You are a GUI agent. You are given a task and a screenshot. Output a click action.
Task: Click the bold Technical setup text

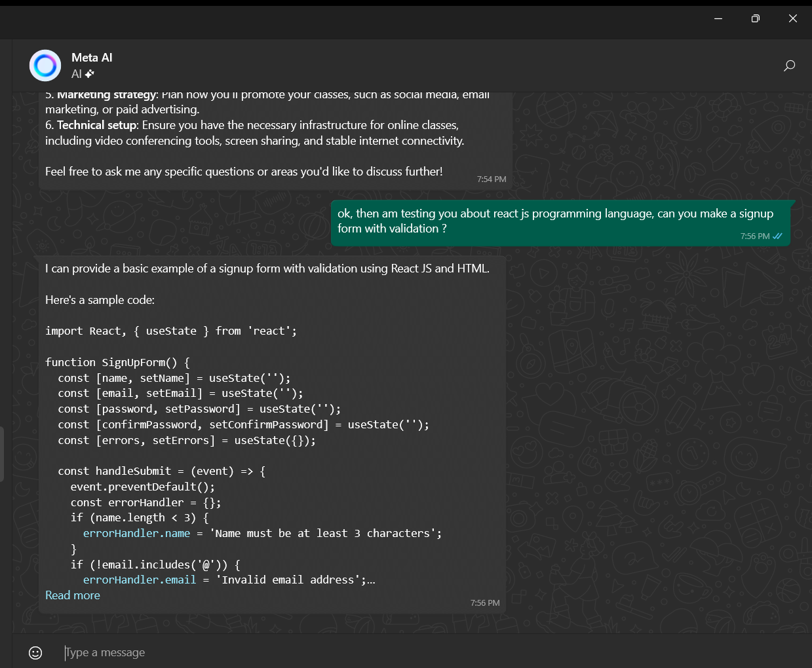[x=98, y=125]
